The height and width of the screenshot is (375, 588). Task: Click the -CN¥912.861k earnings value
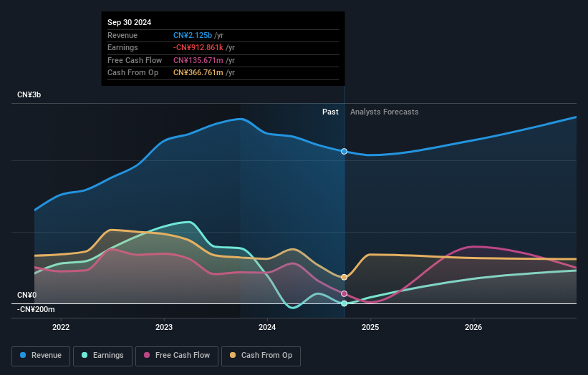pos(198,47)
